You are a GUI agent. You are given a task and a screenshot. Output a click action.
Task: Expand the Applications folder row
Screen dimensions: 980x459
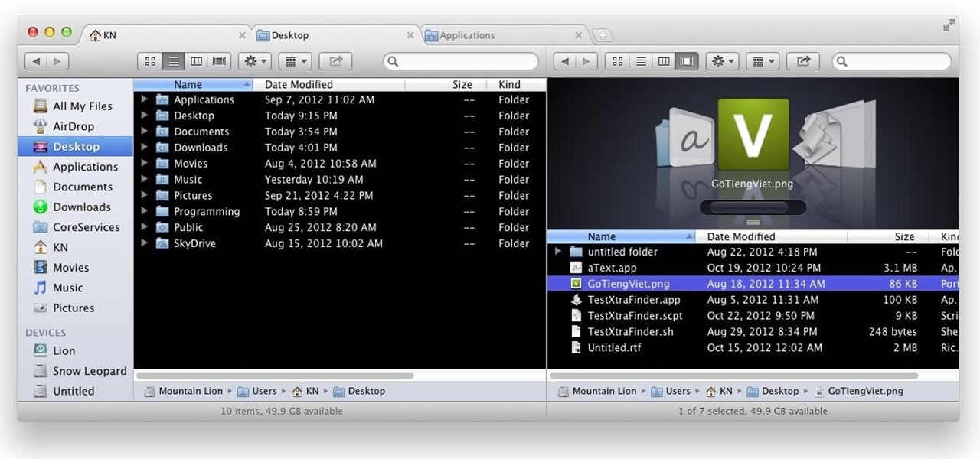144,99
